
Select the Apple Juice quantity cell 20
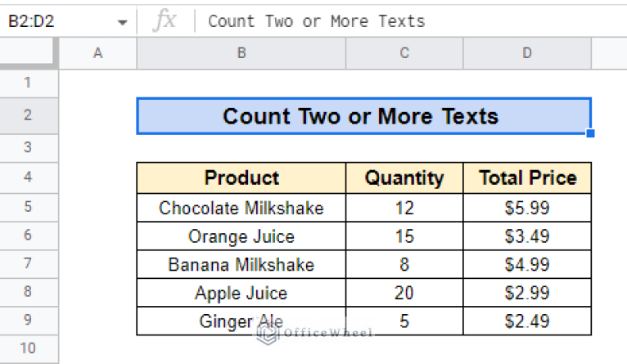pyautogui.click(x=404, y=293)
